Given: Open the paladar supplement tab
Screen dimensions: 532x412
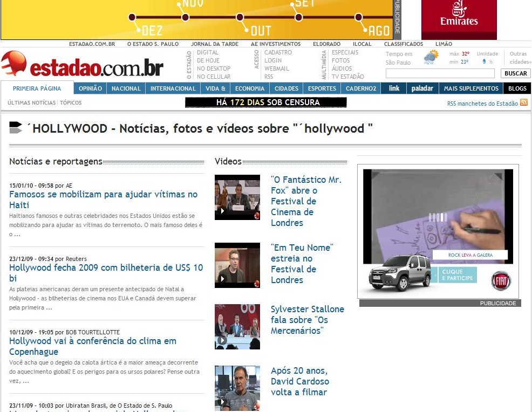Looking at the screenshot, I should click(x=422, y=88).
